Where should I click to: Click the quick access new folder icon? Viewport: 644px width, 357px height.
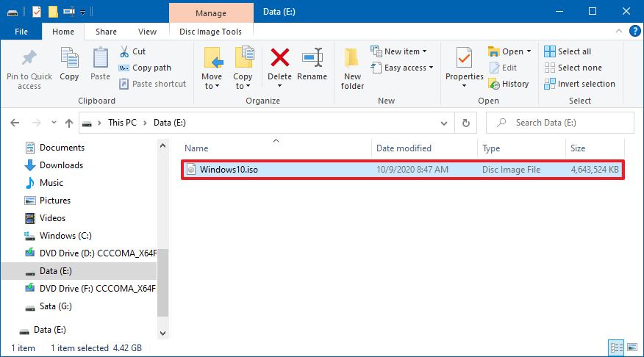coord(53,12)
